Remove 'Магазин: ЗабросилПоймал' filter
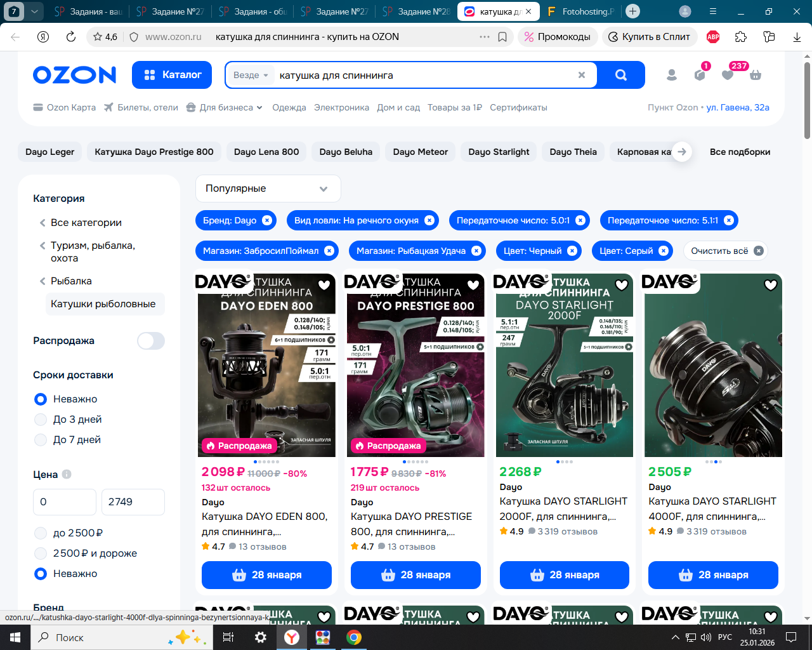The height and width of the screenshot is (650, 812). pyautogui.click(x=329, y=251)
